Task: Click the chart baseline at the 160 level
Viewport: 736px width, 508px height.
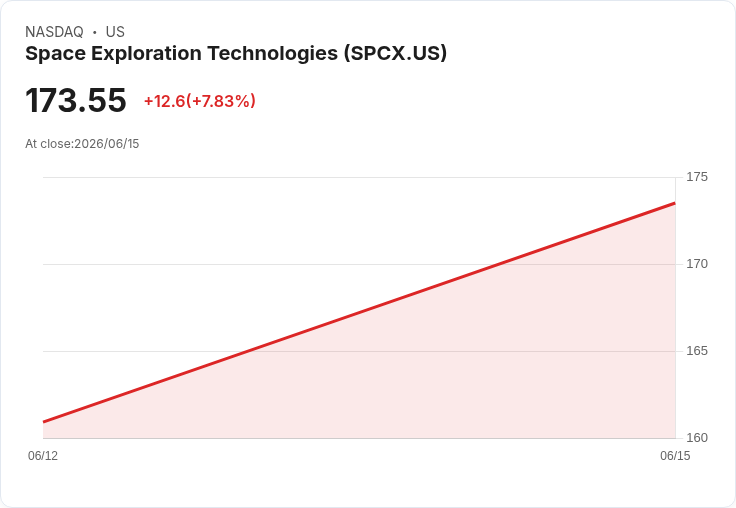Action: [x=359, y=438]
